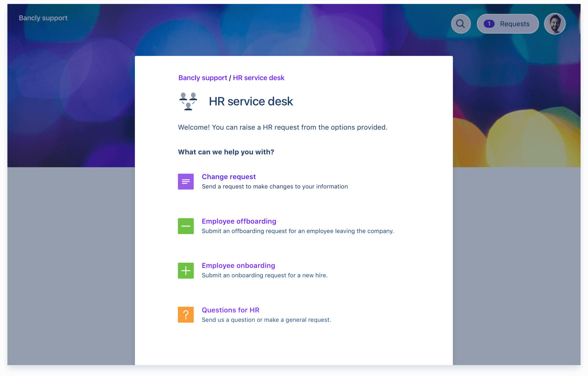Open the HR service desk breadcrumb link
The height and width of the screenshot is (376, 588).
258,78
